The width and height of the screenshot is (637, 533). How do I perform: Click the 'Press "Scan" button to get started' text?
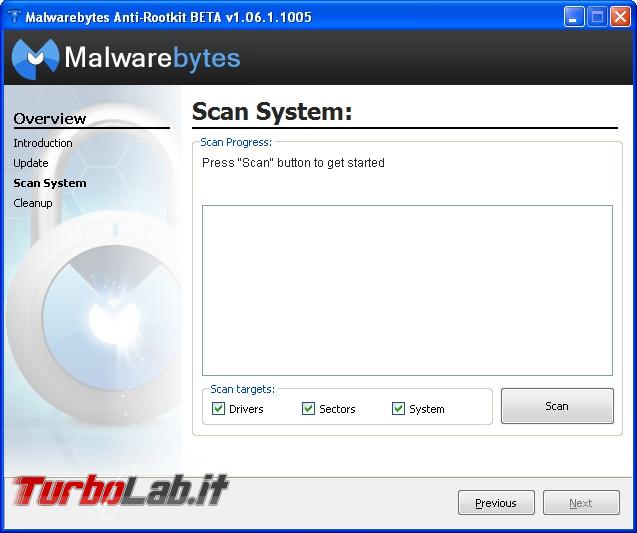click(293, 162)
